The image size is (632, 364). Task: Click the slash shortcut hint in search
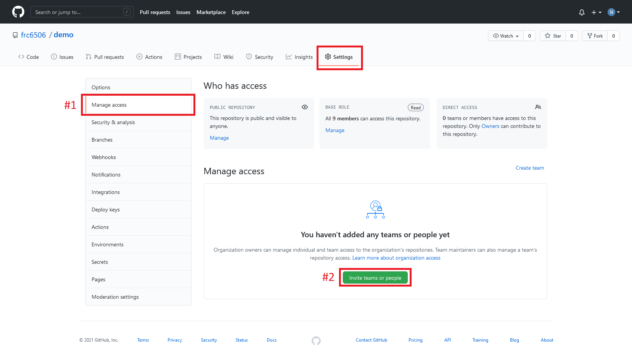tap(127, 12)
